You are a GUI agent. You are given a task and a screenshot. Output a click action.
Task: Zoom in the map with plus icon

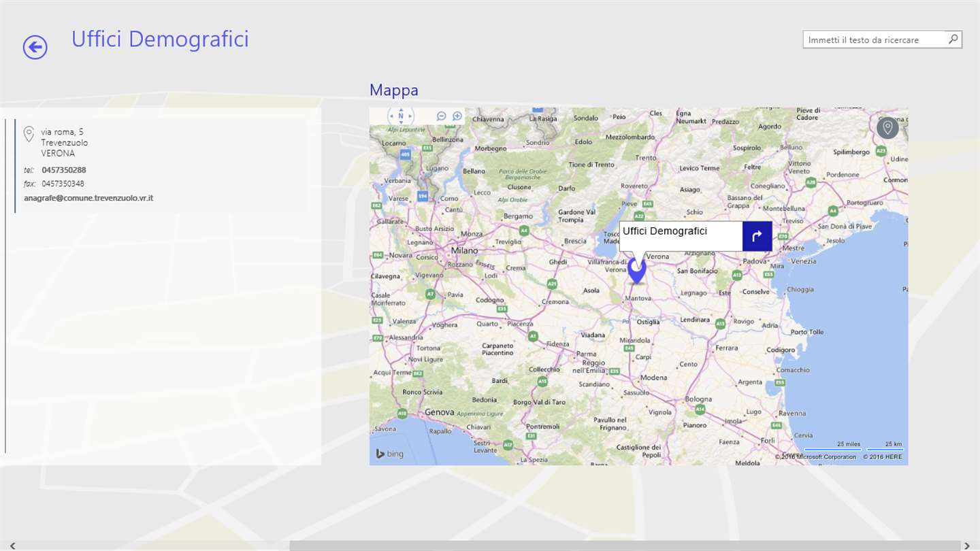click(x=457, y=116)
